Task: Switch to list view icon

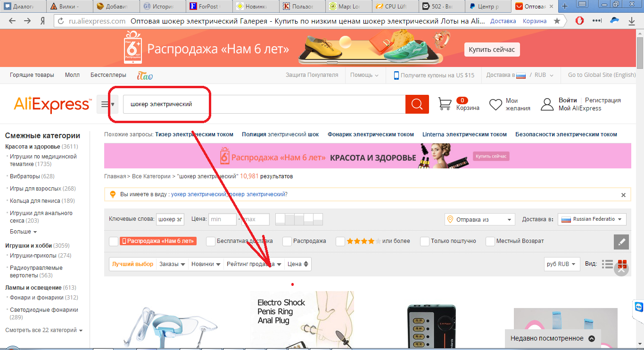Action: 608,264
